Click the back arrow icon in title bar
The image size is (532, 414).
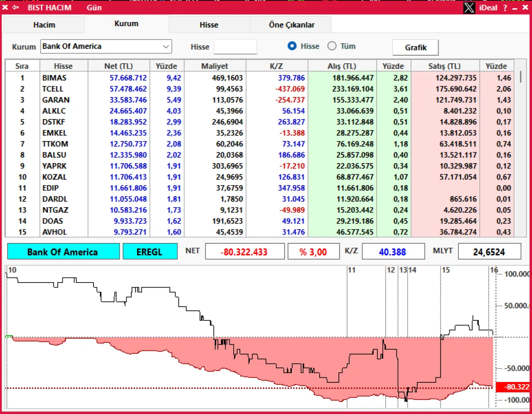click(15, 7)
